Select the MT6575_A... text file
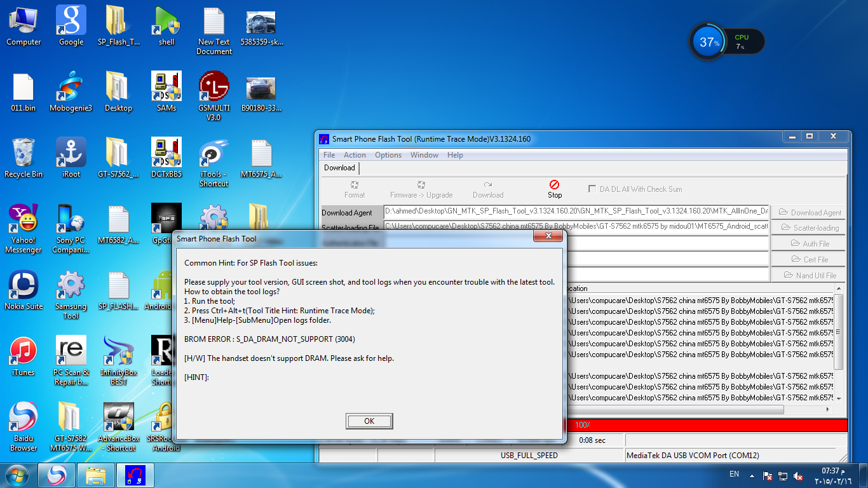This screenshot has width=868, height=488. click(x=262, y=158)
